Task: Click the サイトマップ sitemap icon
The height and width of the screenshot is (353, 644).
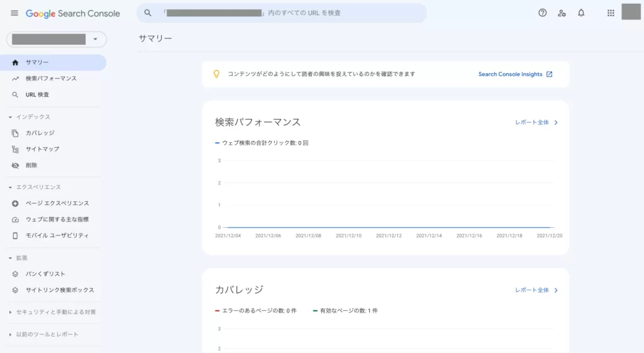Action: point(15,149)
